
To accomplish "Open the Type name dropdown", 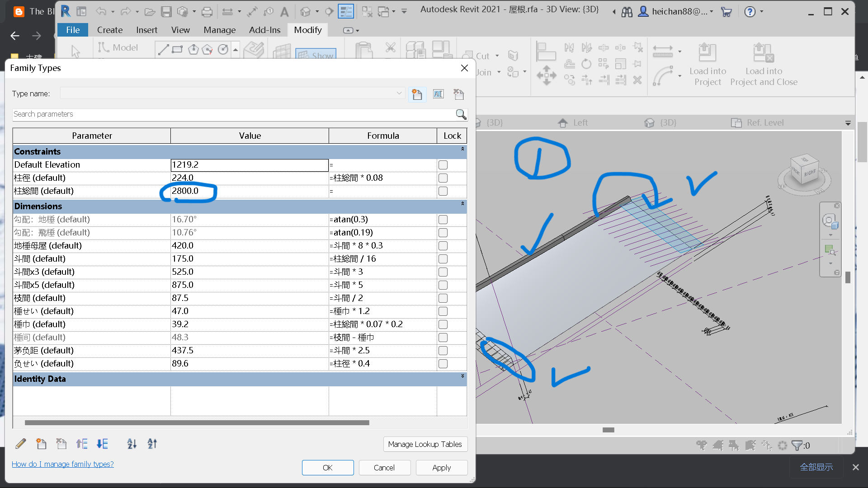I will click(400, 94).
